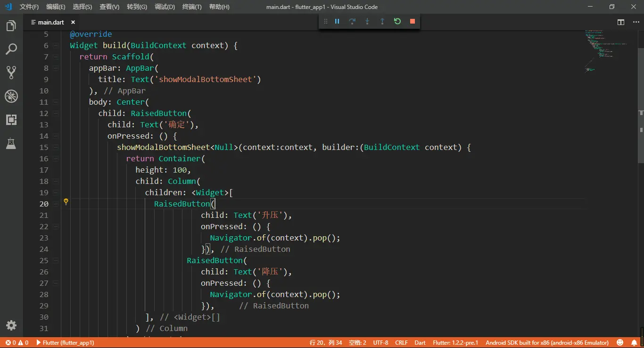Click the VS Code logo in the title bar

pos(8,7)
